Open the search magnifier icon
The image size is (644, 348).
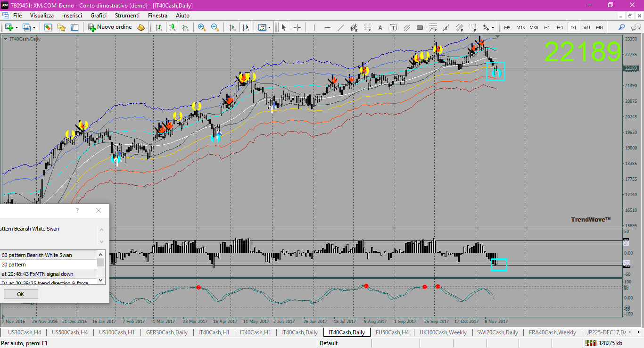(x=622, y=27)
